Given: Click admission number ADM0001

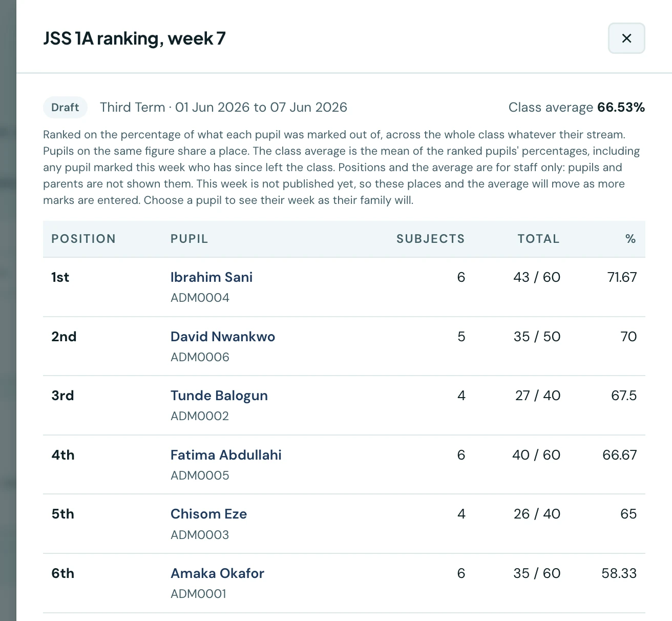Looking at the screenshot, I should point(198,594).
